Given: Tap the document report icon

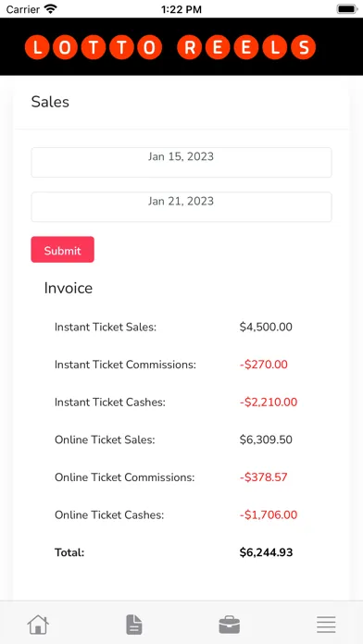Looking at the screenshot, I should 134,625.
